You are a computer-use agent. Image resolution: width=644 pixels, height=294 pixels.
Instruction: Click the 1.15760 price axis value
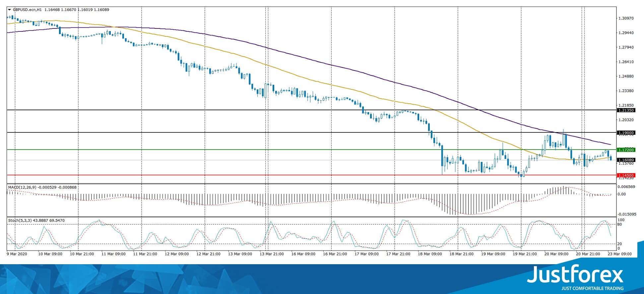point(626,164)
